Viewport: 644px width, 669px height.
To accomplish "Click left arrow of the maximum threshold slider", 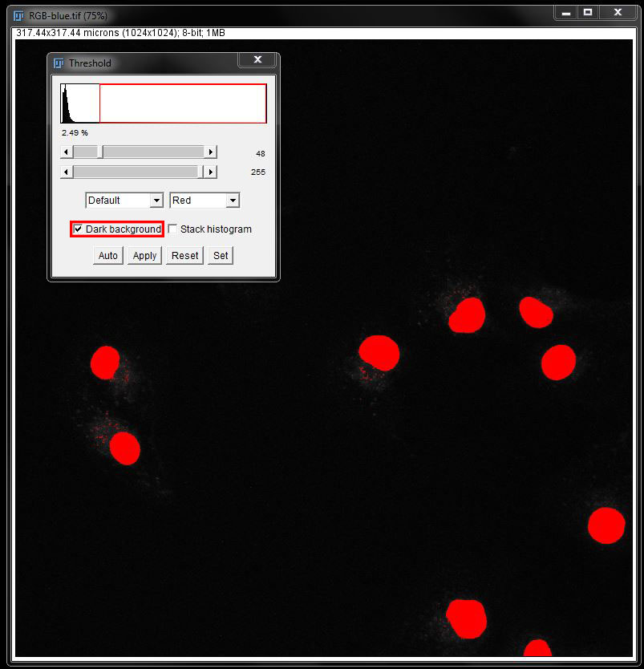I will pyautogui.click(x=67, y=172).
